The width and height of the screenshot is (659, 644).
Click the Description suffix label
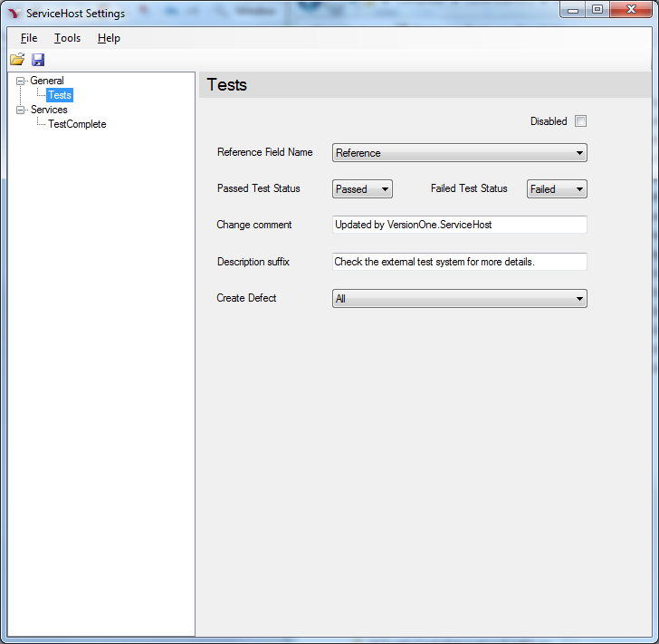click(x=253, y=262)
